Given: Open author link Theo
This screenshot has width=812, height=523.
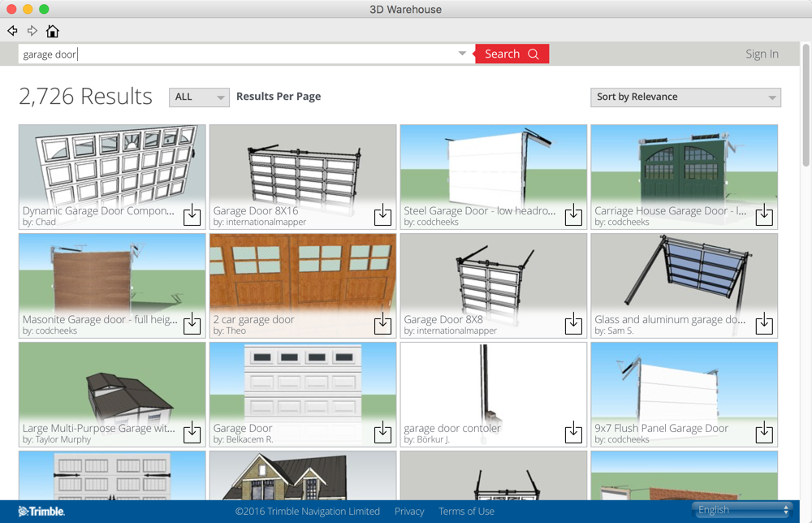Looking at the screenshot, I should [235, 331].
